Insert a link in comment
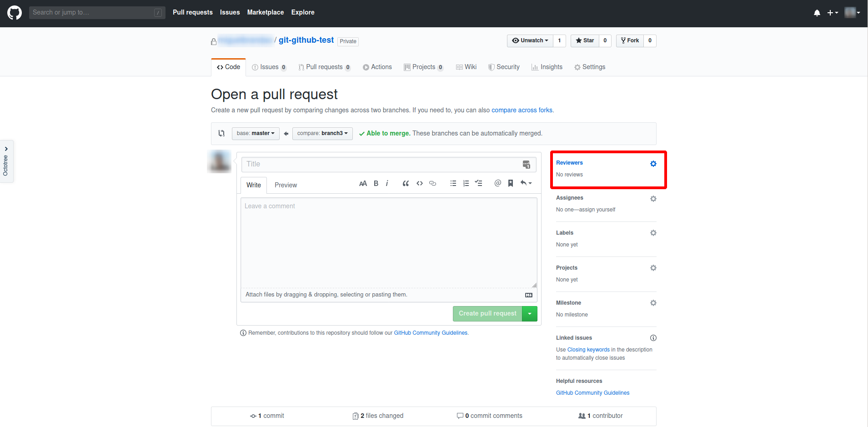The width and height of the screenshot is (868, 427). click(433, 183)
